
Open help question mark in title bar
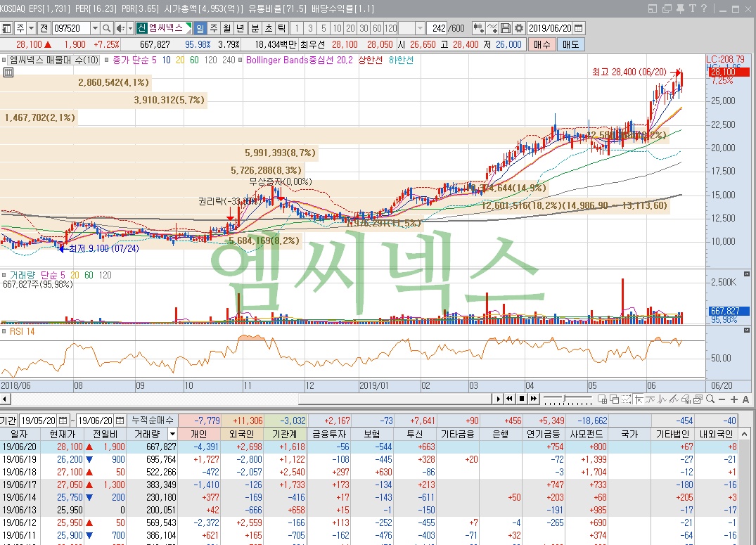[704, 8]
